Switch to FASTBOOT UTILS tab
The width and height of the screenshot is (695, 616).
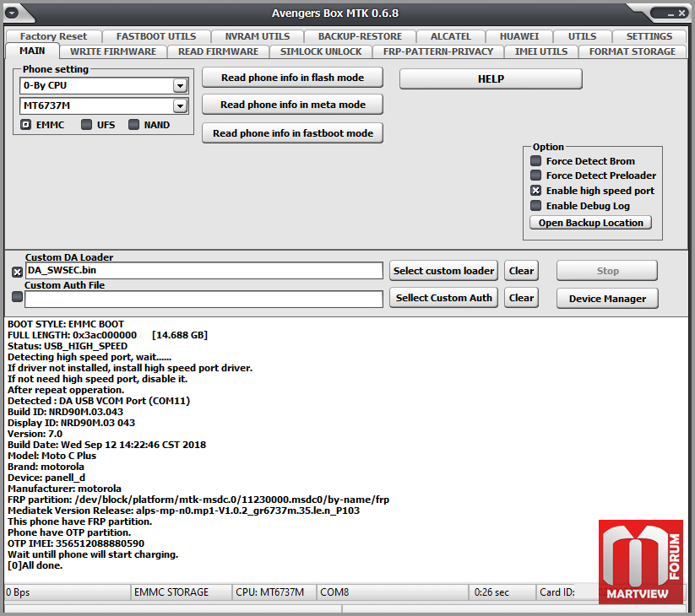pyautogui.click(x=156, y=36)
